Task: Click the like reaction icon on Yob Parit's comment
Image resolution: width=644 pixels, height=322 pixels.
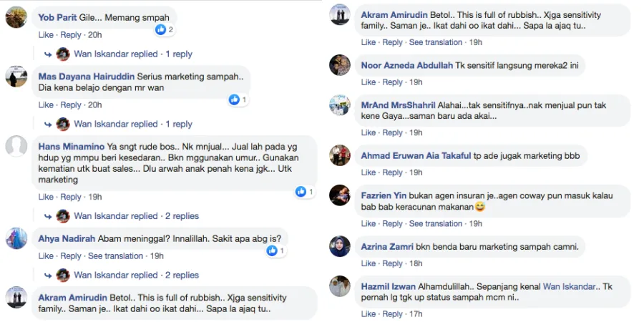Action: coord(160,29)
